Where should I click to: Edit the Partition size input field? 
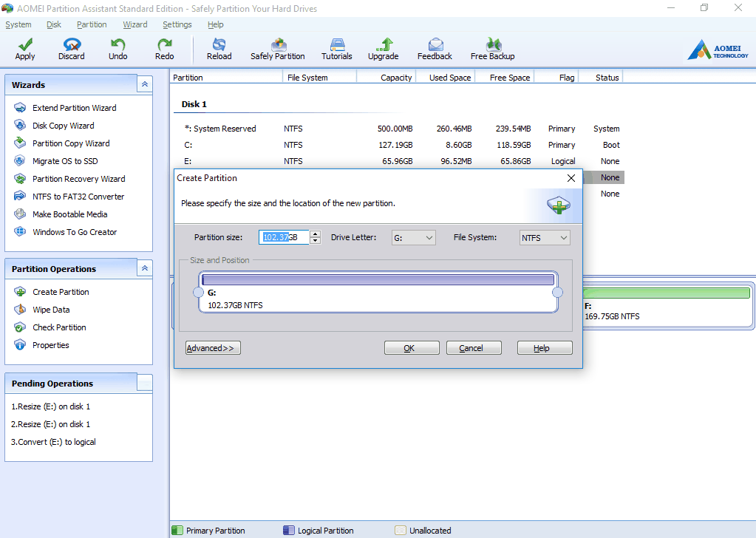[x=283, y=237]
